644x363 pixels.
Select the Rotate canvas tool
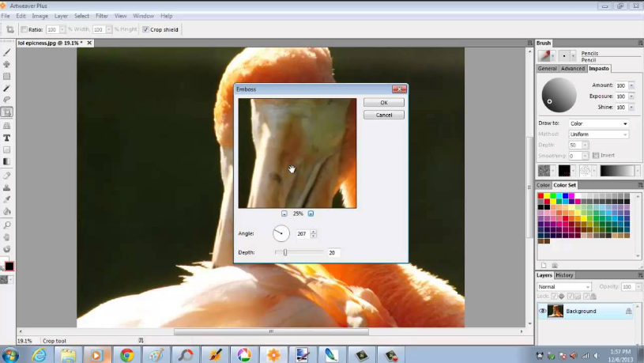pos(7,249)
